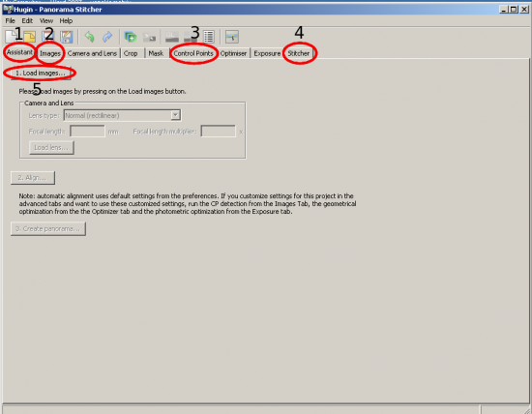This screenshot has width=532, height=414.
Task: Click the New project toolbar icon
Action: tap(11, 37)
